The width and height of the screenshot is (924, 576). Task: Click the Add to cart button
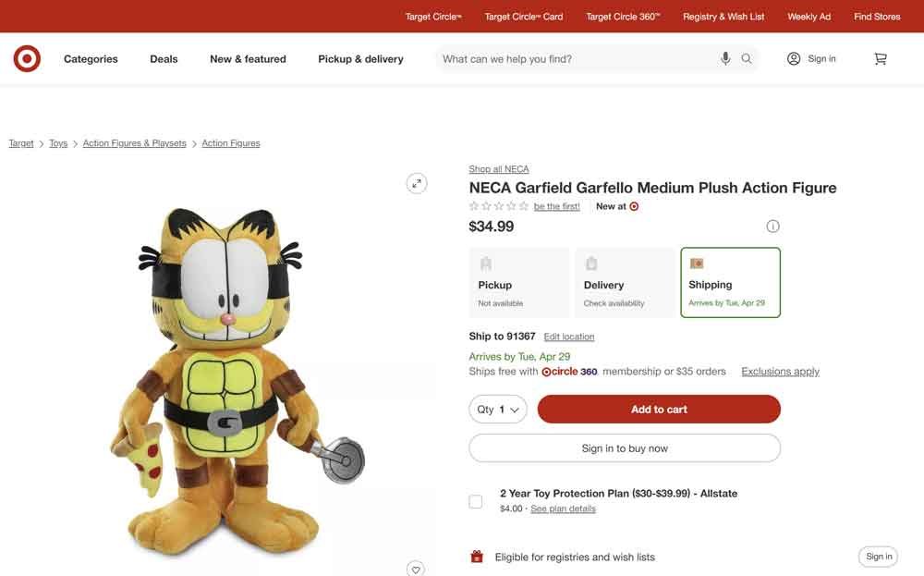[657, 409]
